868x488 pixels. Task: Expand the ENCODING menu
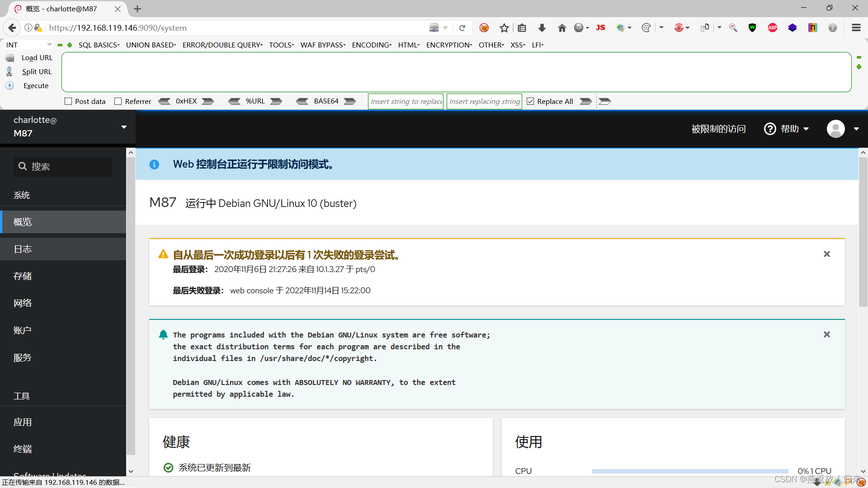coord(372,45)
